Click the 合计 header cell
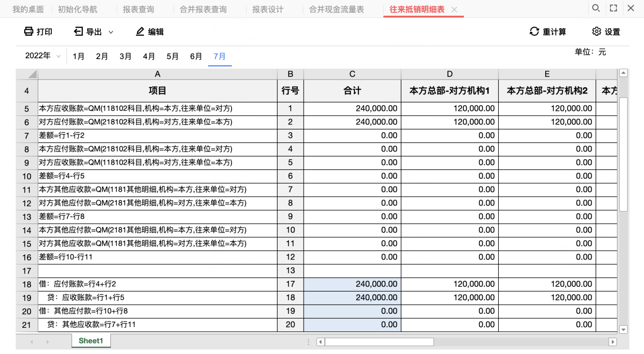 (x=353, y=91)
